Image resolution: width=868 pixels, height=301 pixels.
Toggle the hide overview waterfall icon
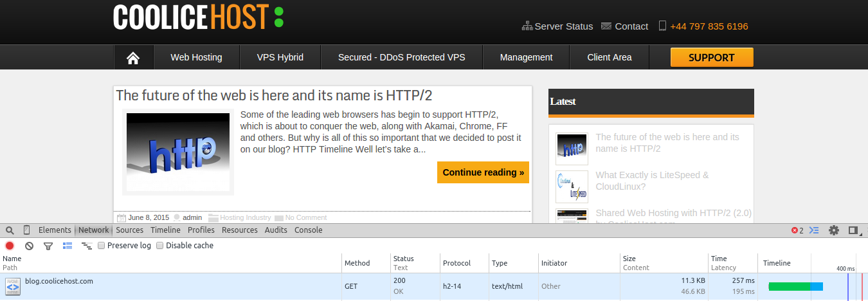click(x=86, y=246)
